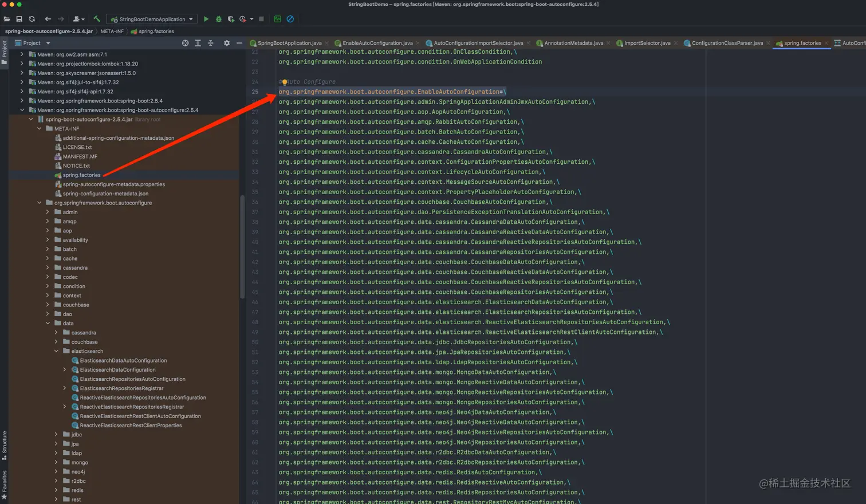Viewport: 866px width, 504px height.
Task: Navigate back with the left arrow icon
Action: [x=48, y=19]
